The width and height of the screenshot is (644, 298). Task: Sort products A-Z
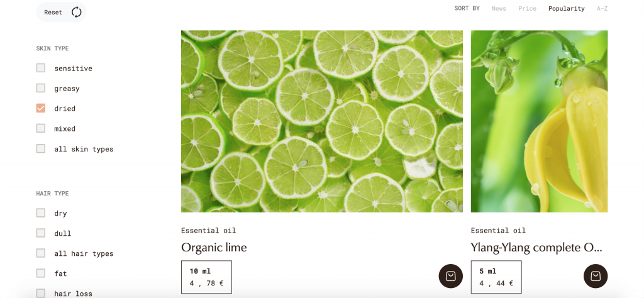click(602, 9)
